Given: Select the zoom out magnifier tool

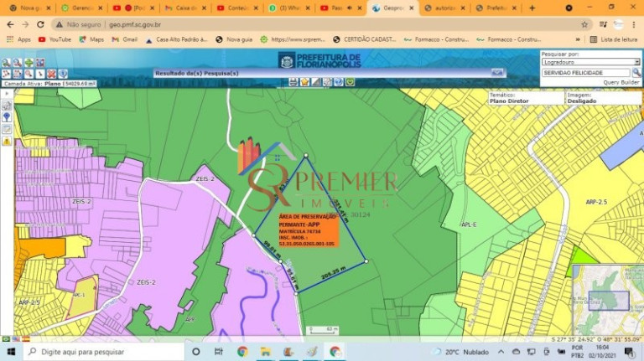Looking at the screenshot, I should point(18,63).
